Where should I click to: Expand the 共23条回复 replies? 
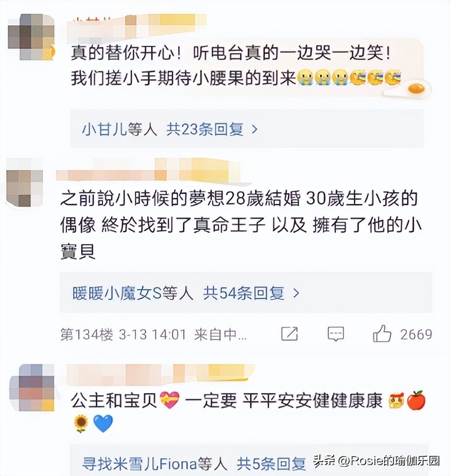tap(205, 129)
